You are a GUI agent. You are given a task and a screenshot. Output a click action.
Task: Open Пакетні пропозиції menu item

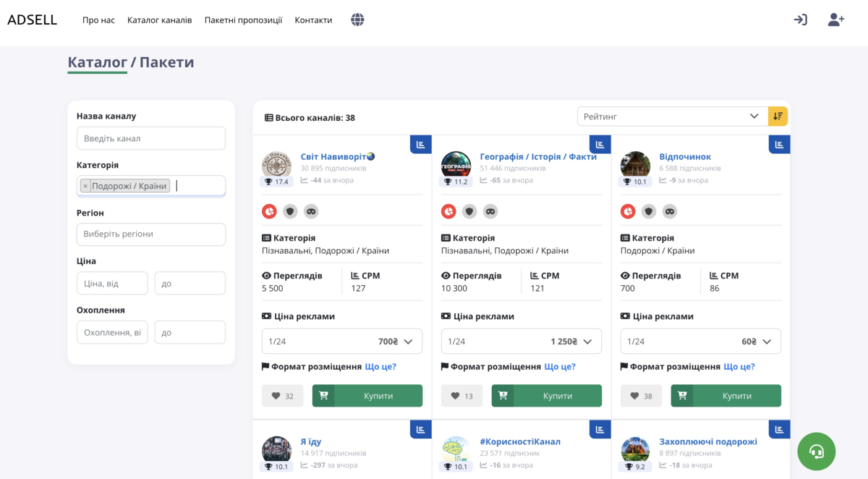pyautogui.click(x=243, y=20)
